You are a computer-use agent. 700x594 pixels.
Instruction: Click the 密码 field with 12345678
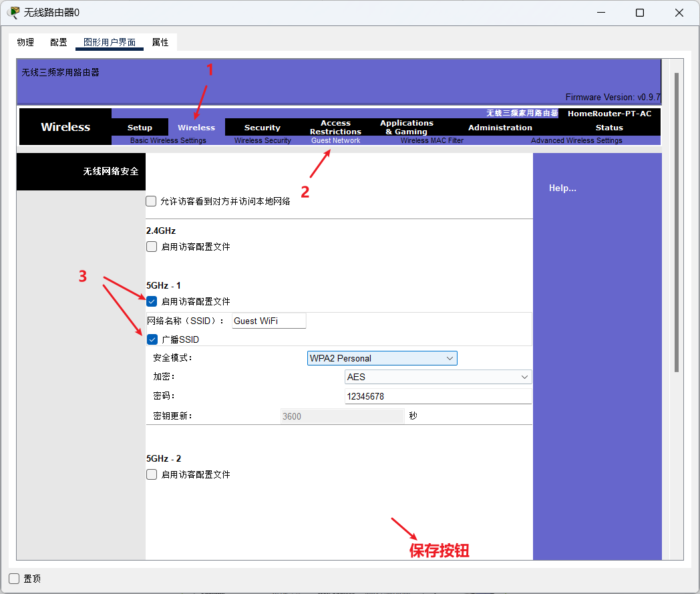(x=438, y=396)
